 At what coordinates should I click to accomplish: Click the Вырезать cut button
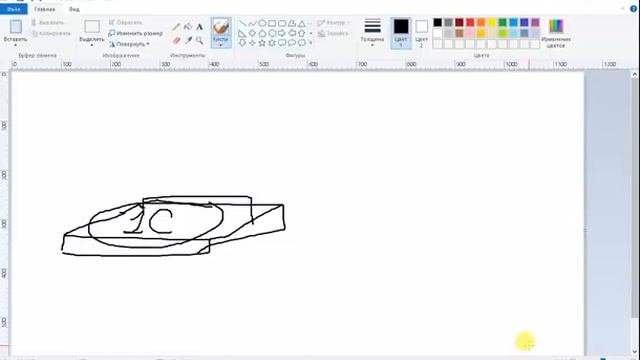pyautogui.click(x=48, y=22)
